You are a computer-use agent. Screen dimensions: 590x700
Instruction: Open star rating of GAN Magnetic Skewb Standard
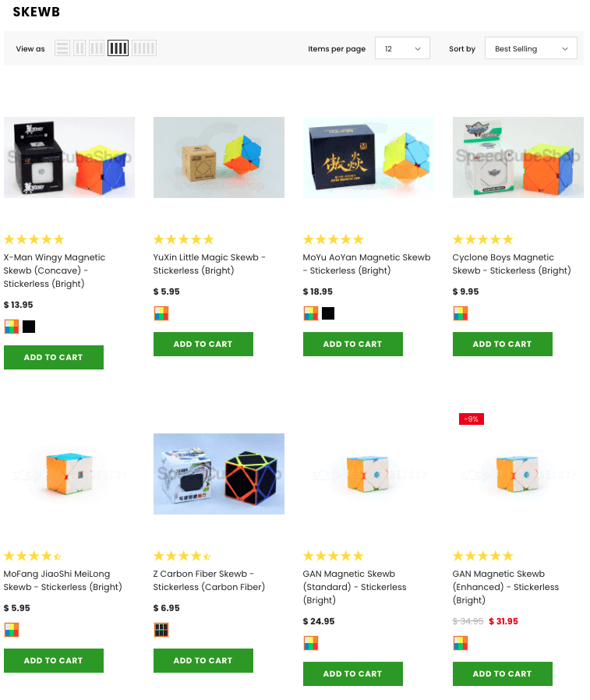pos(333,556)
